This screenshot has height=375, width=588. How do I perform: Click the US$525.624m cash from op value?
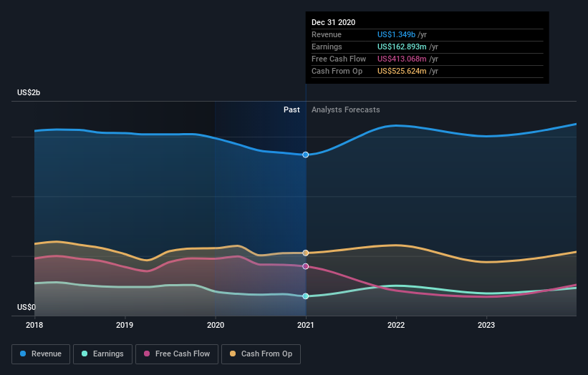coord(402,71)
